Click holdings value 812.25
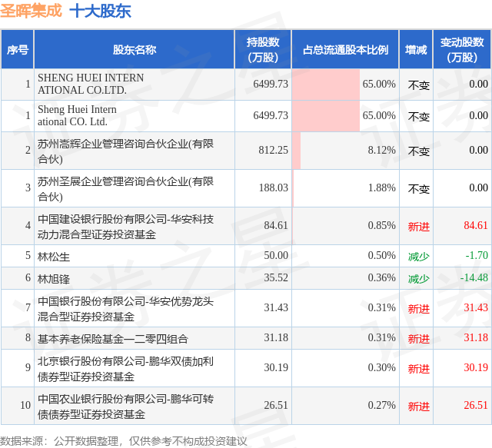The width and height of the screenshot is (492, 448). pyautogui.click(x=273, y=150)
